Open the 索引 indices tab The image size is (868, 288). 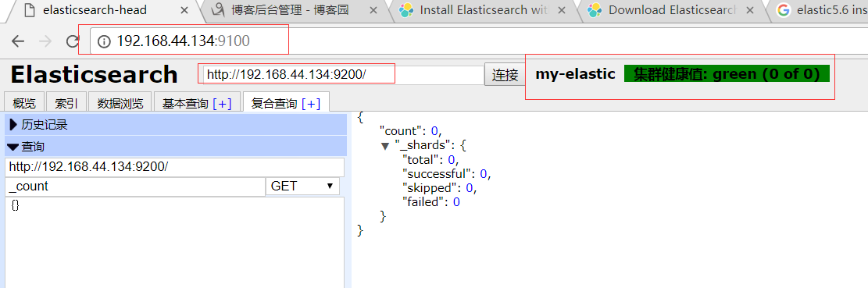point(66,103)
